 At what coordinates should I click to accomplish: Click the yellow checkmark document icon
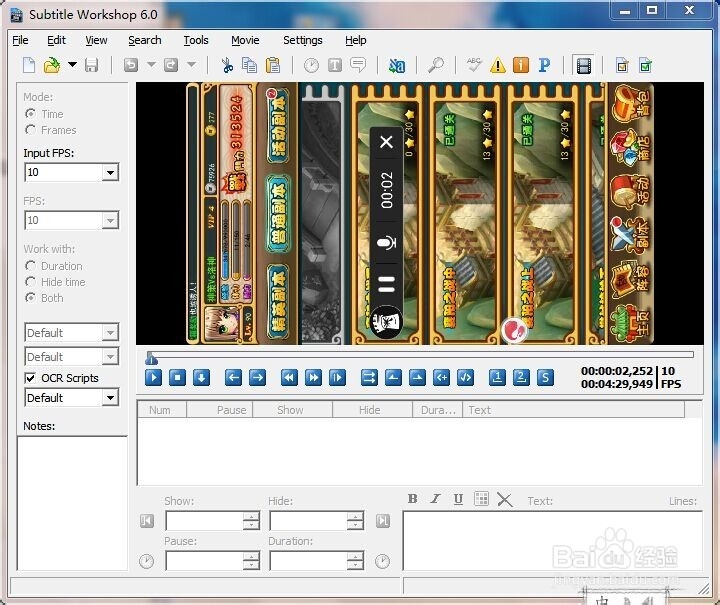tap(622, 65)
